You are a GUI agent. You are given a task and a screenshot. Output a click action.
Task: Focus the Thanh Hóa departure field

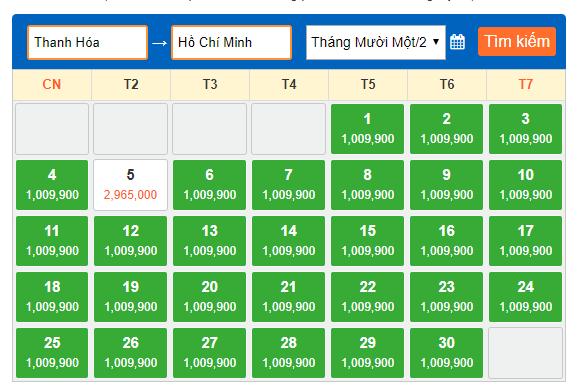(88, 42)
